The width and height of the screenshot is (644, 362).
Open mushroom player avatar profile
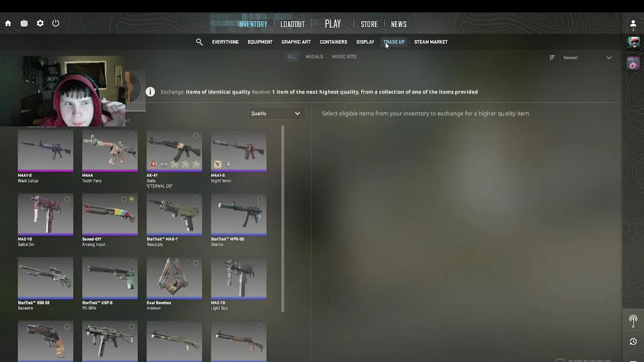633,43
